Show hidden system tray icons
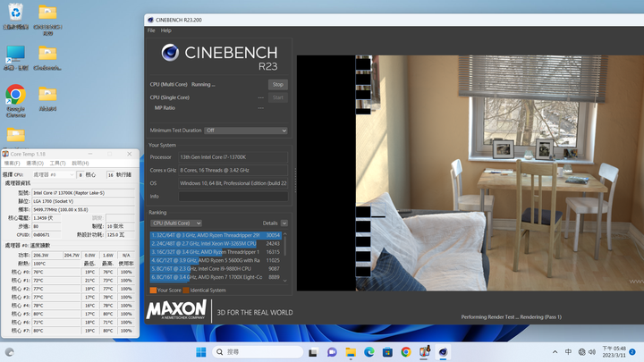644x362 pixels. [x=555, y=352]
